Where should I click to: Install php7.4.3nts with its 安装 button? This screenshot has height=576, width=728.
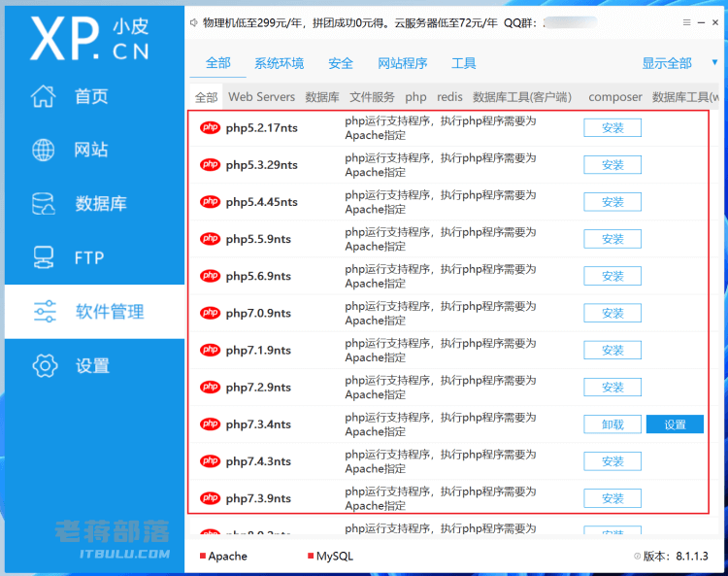pos(612,461)
